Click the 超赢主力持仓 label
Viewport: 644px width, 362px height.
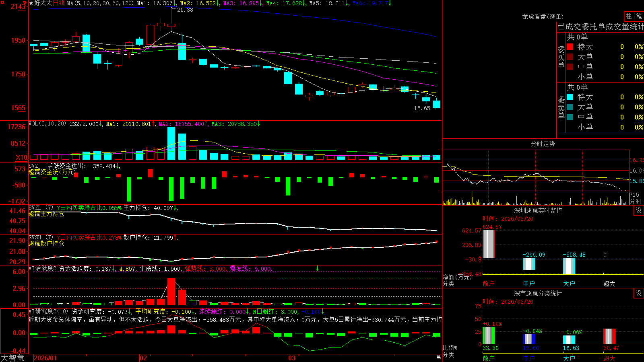click(x=46, y=214)
